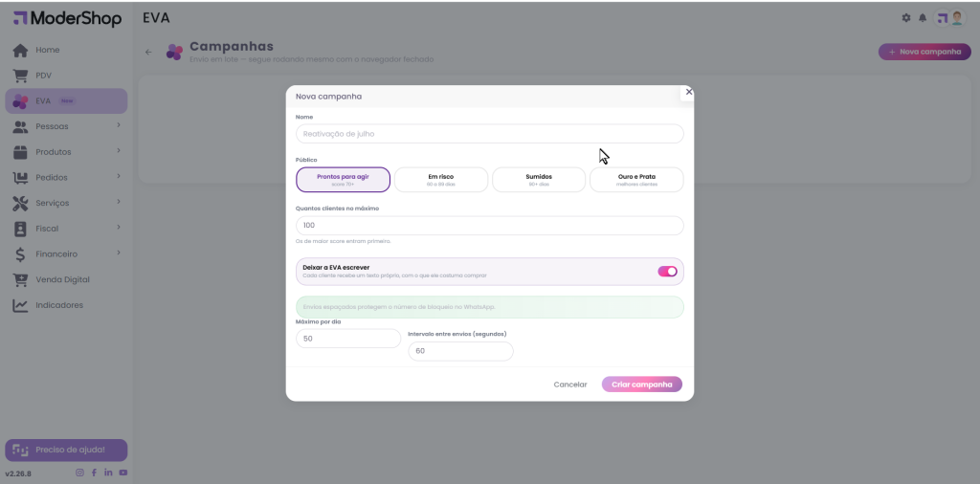Screen dimensions: 980x484
Task: Choose the Sumidos audience option
Action: tap(539, 180)
